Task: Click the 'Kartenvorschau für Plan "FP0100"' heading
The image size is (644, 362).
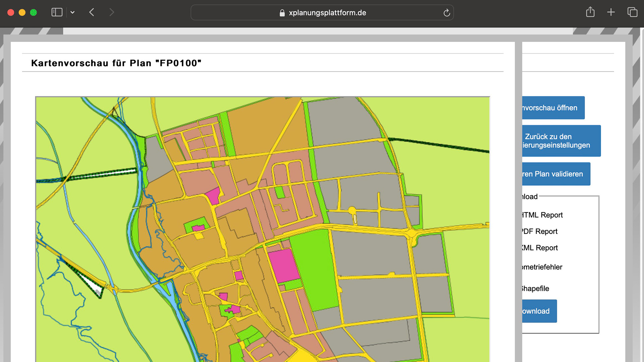Action: tap(116, 63)
